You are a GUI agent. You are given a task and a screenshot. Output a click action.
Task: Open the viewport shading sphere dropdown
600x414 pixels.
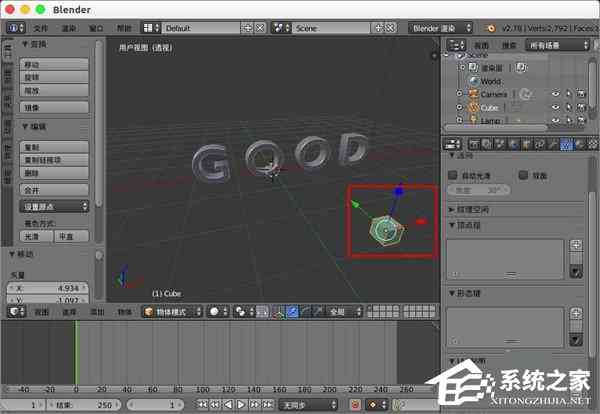click(x=218, y=312)
